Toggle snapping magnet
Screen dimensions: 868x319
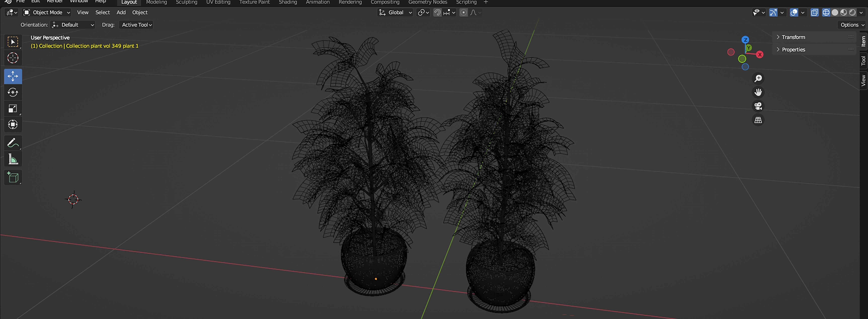pos(437,12)
